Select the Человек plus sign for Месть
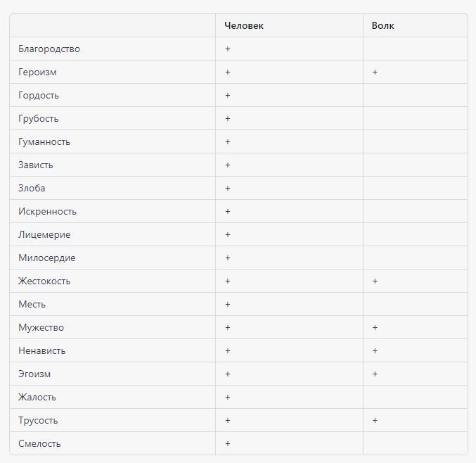 pos(228,305)
